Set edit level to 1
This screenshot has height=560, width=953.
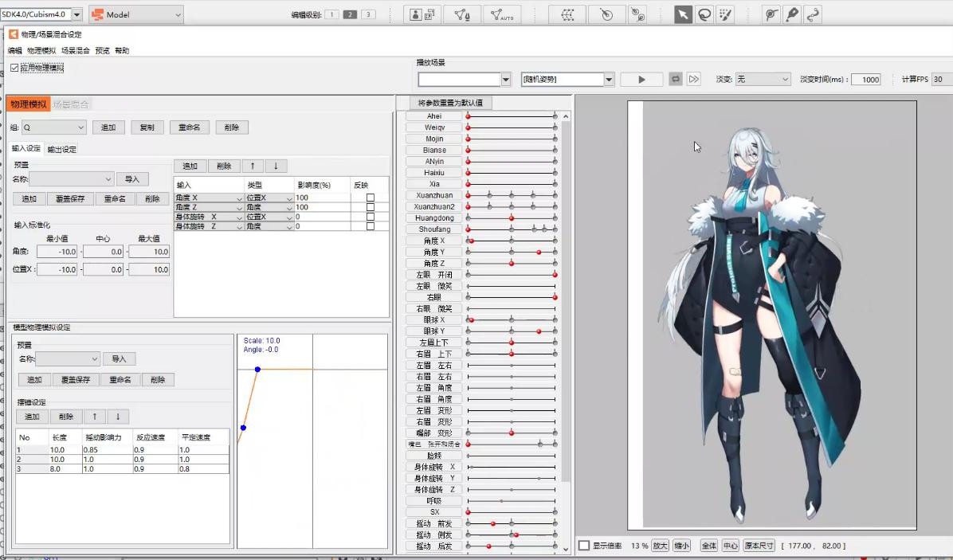pyautogui.click(x=331, y=14)
